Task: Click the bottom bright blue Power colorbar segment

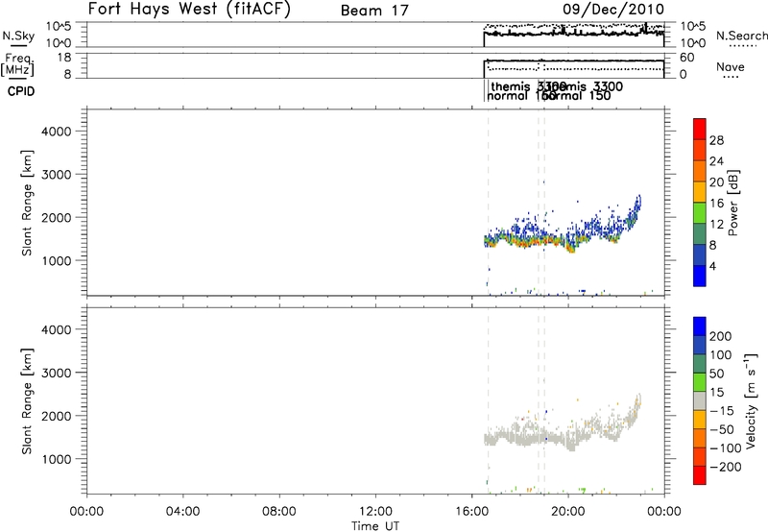Action: [x=700, y=276]
